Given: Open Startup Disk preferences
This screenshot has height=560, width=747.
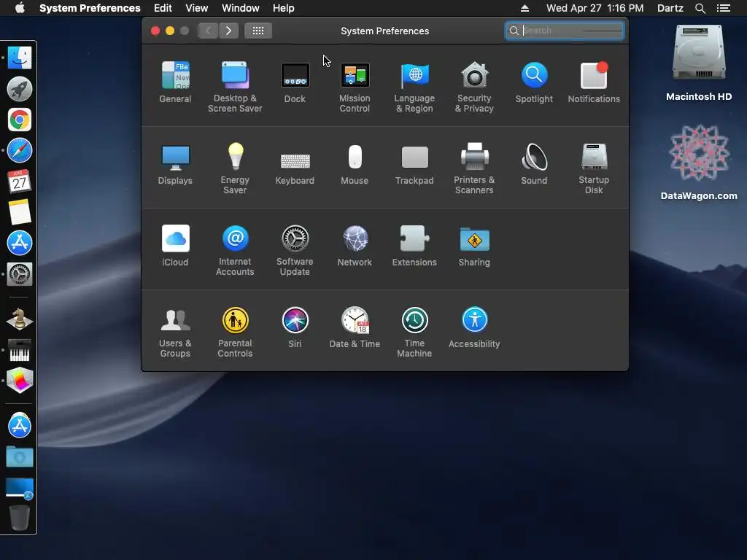Looking at the screenshot, I should [x=594, y=168].
